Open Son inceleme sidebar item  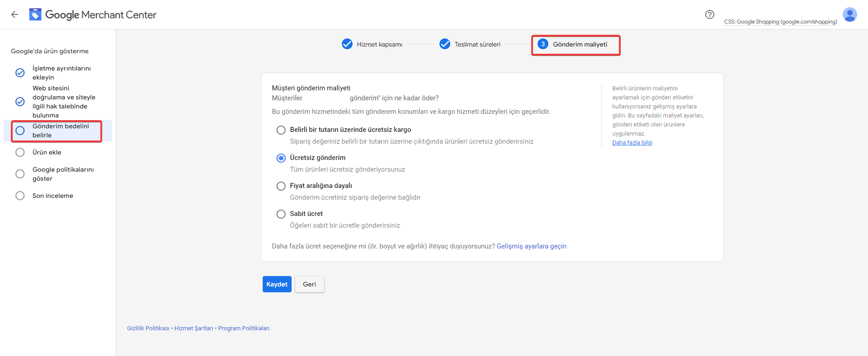coord(52,196)
